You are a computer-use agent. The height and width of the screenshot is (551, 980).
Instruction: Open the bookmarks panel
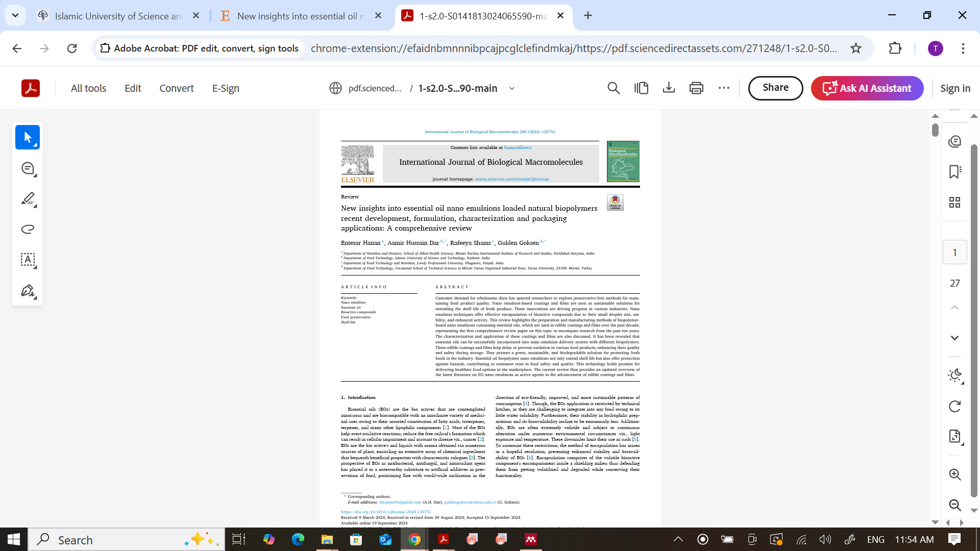click(954, 171)
